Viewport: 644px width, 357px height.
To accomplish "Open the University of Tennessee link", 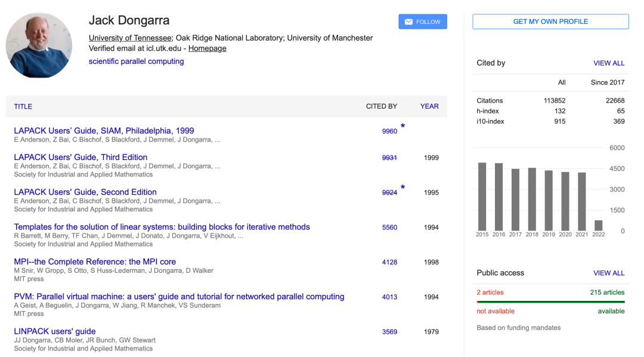I will [x=129, y=38].
